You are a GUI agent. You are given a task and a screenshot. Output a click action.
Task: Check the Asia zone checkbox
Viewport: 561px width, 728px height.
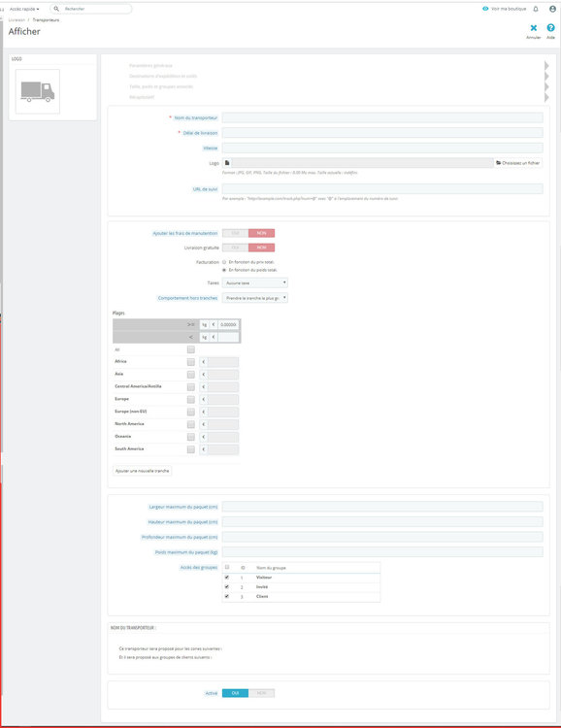191,375
